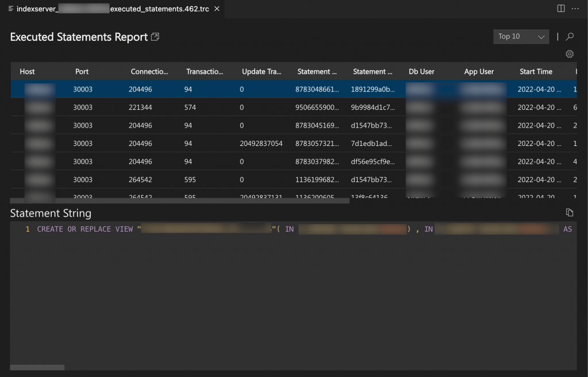
Task: Click the Executed Statements Report heading
Action: pyautogui.click(x=79, y=37)
